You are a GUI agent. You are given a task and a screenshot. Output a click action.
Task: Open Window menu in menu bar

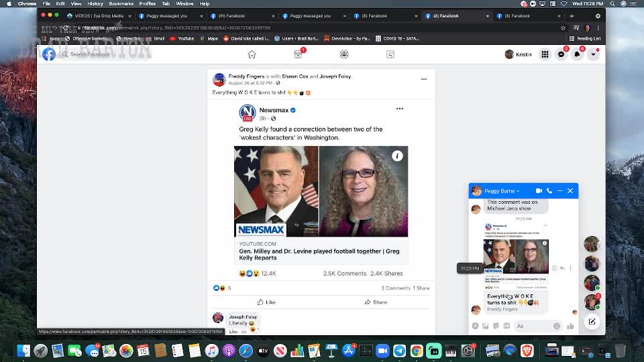pyautogui.click(x=185, y=4)
